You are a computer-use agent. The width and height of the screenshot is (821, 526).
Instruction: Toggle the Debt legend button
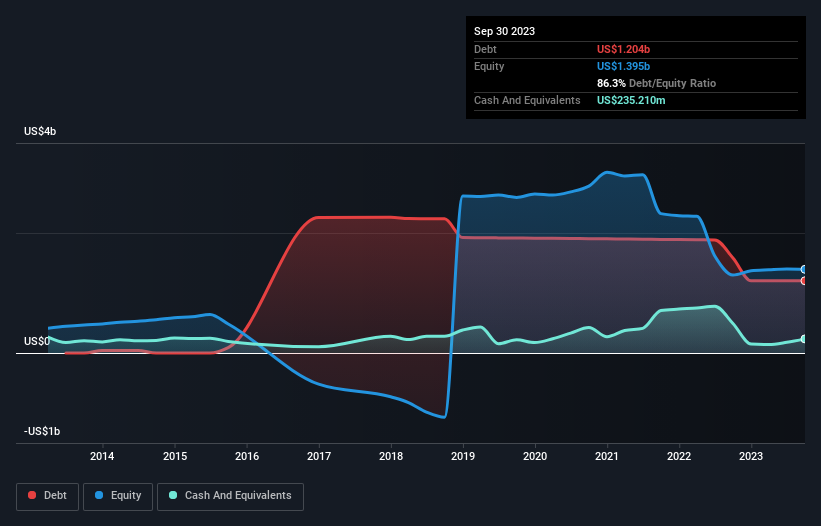[x=48, y=496]
